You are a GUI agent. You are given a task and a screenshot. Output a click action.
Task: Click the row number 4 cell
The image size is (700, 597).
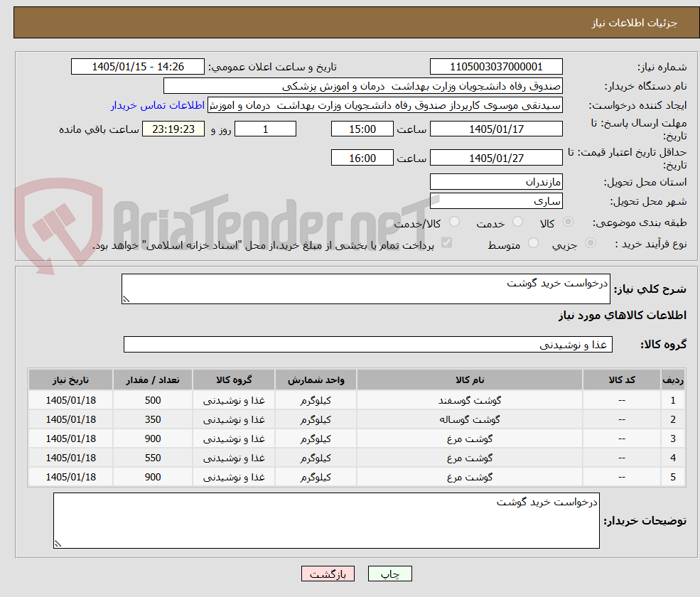(x=673, y=458)
